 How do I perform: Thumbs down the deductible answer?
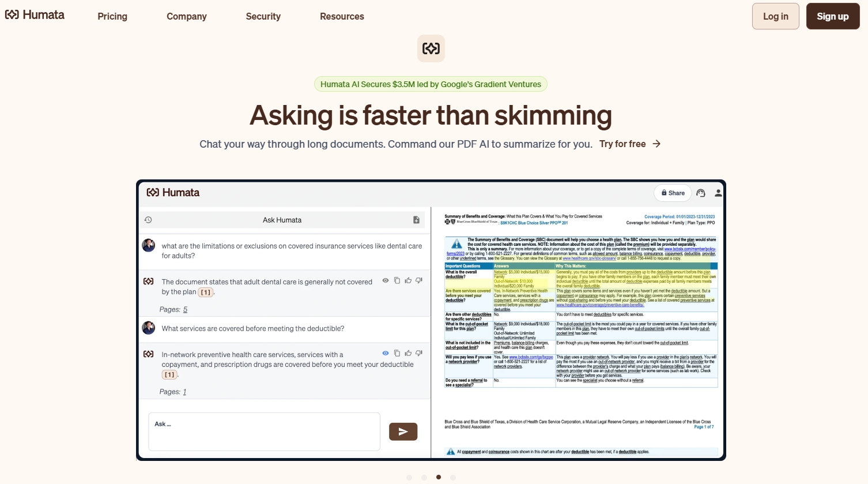[419, 353]
